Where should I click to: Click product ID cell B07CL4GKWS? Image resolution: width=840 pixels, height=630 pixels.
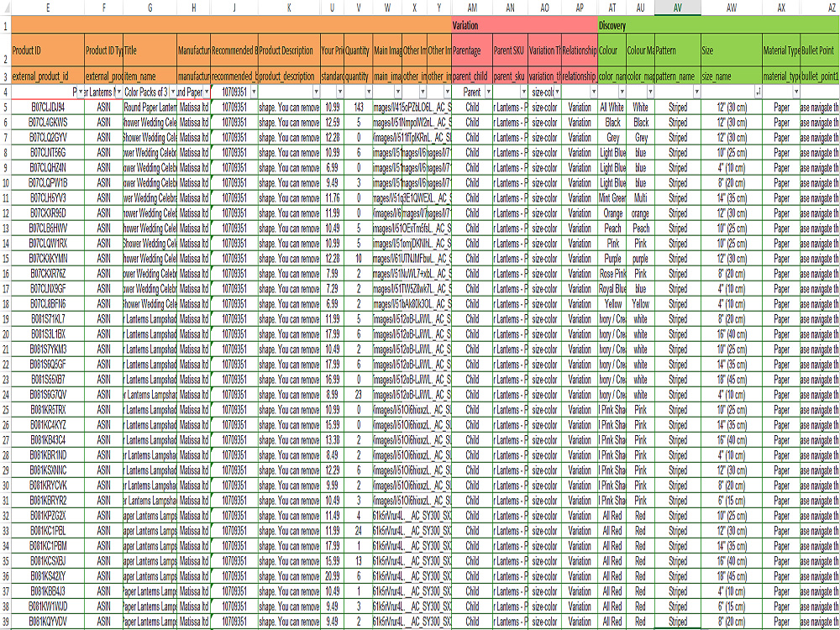48,122
